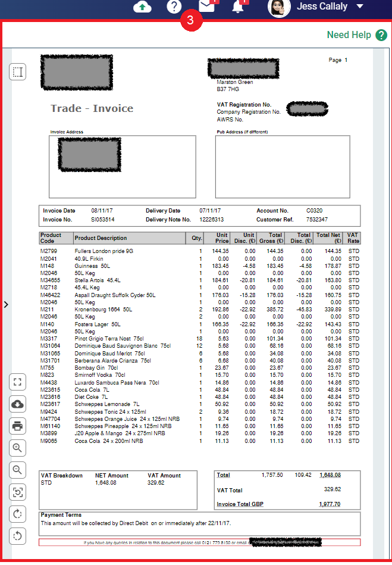Screen dimensions: 392x565
Task: Click Luxardo Sambuca Pass Nera 70cl
Action: point(117,383)
